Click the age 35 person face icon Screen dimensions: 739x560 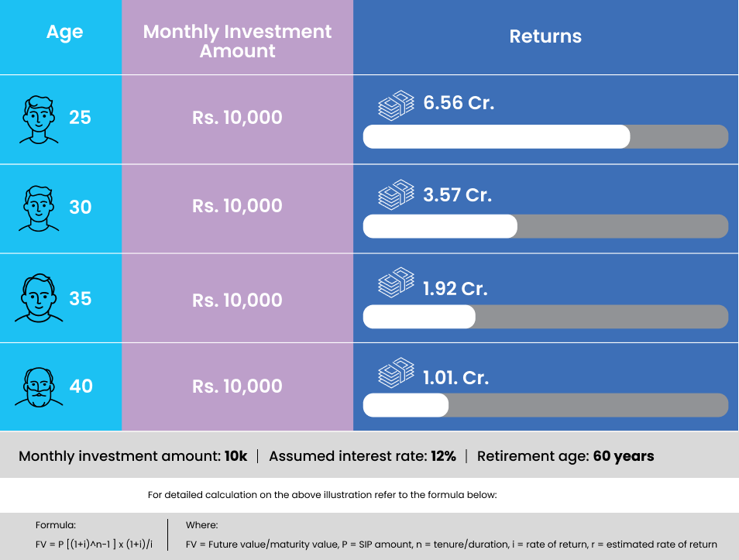coord(39,298)
